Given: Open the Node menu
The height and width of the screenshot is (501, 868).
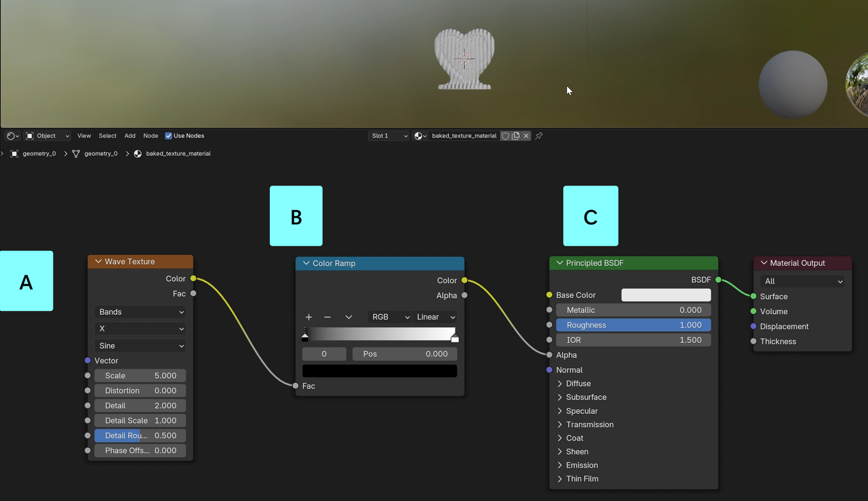Looking at the screenshot, I should [151, 136].
